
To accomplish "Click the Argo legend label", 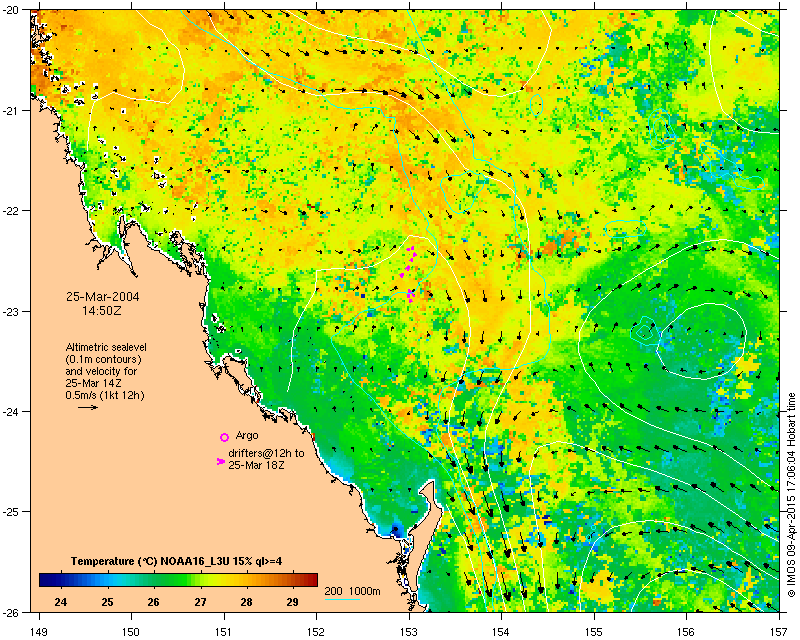I will click(247, 435).
